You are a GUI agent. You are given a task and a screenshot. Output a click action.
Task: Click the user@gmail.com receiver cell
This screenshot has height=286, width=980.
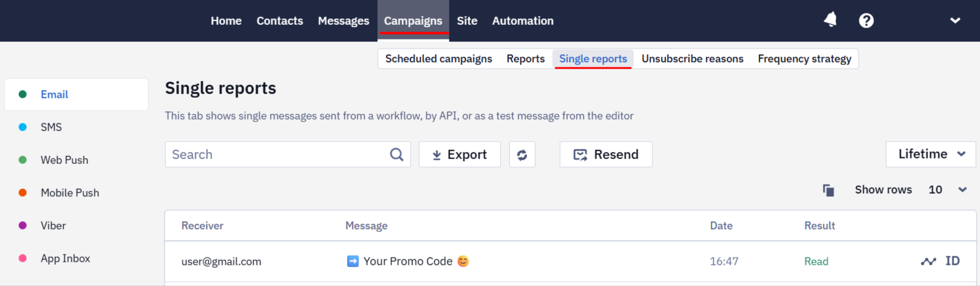point(221,262)
